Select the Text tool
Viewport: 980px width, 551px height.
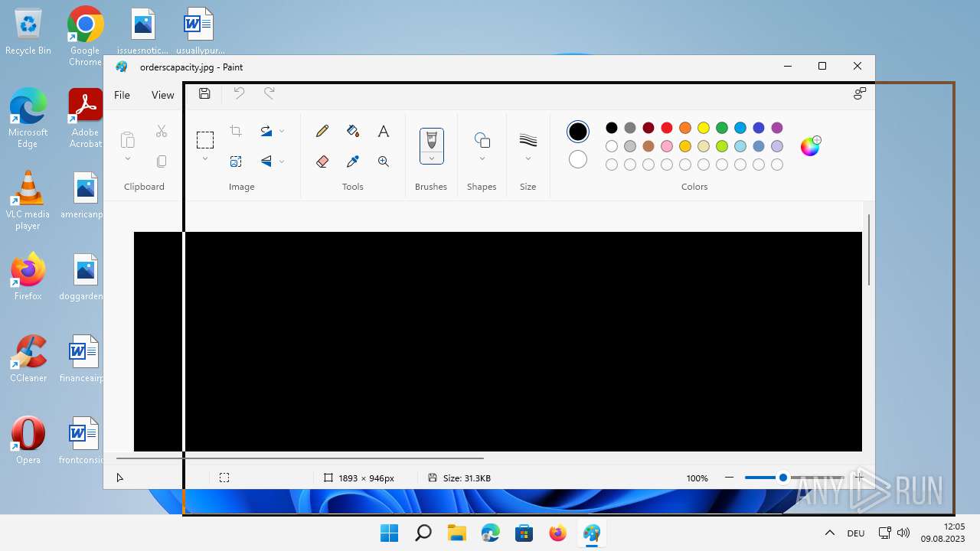(384, 132)
